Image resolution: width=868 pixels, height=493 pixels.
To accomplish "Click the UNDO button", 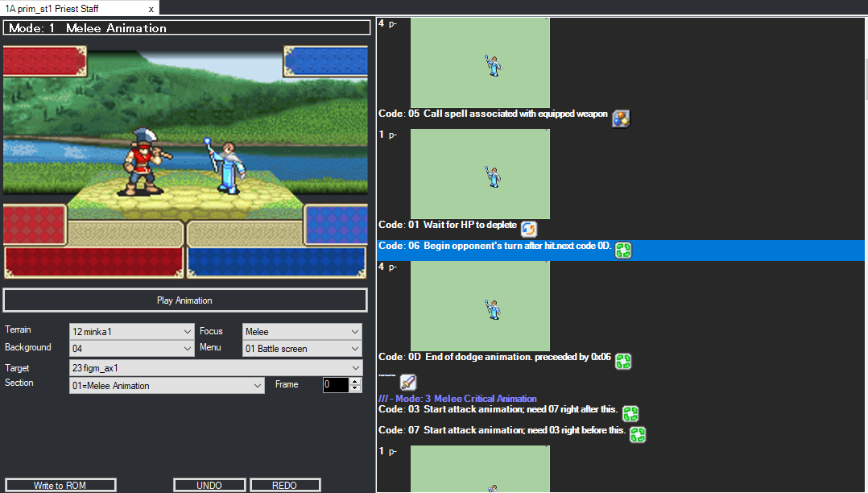I will (x=209, y=485).
